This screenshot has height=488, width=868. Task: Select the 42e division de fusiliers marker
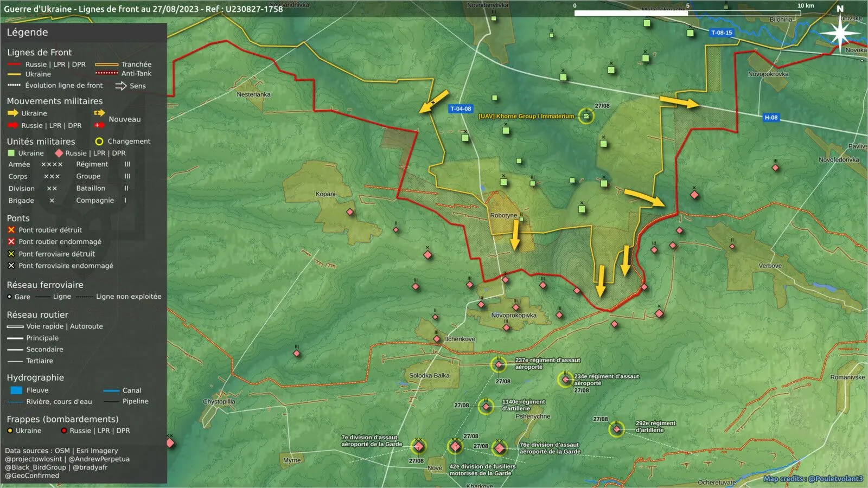pyautogui.click(x=455, y=447)
